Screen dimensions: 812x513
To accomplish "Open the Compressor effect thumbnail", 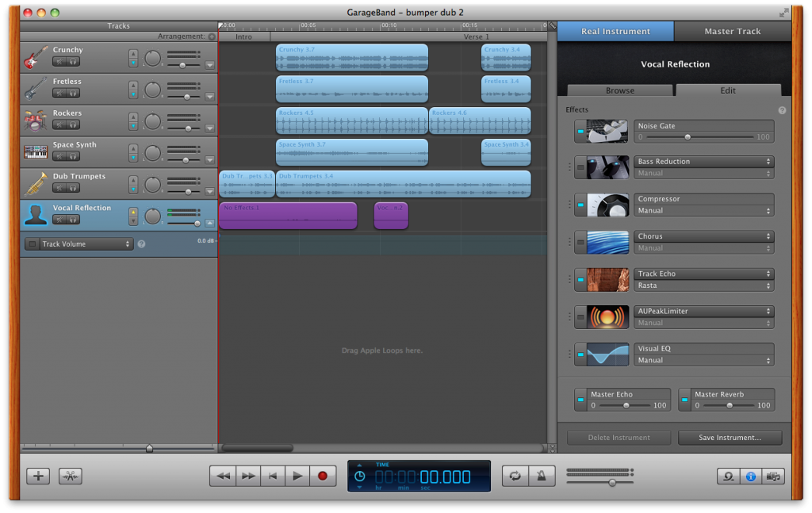I will pos(607,205).
